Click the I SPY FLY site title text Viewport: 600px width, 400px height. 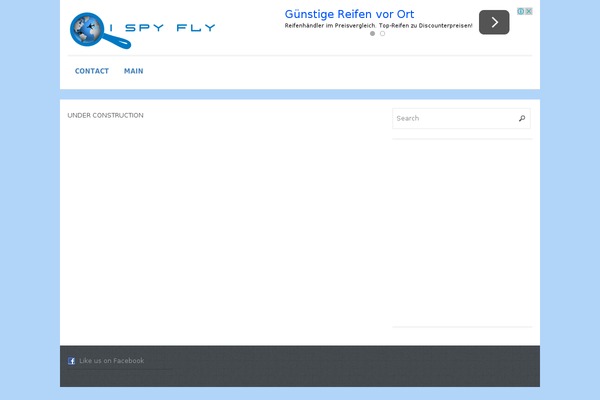(163, 28)
